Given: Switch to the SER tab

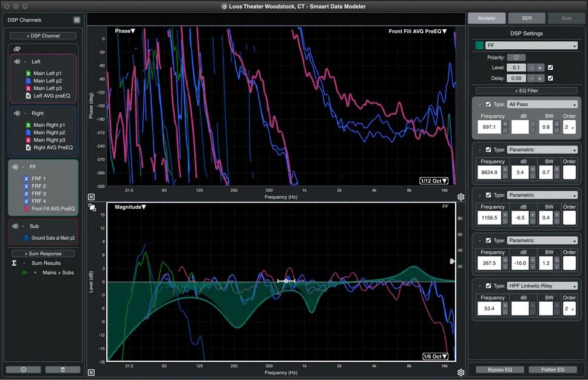Looking at the screenshot, I should [527, 18].
